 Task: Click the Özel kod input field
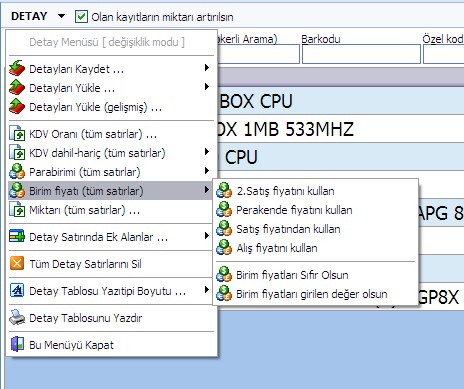(x=444, y=54)
